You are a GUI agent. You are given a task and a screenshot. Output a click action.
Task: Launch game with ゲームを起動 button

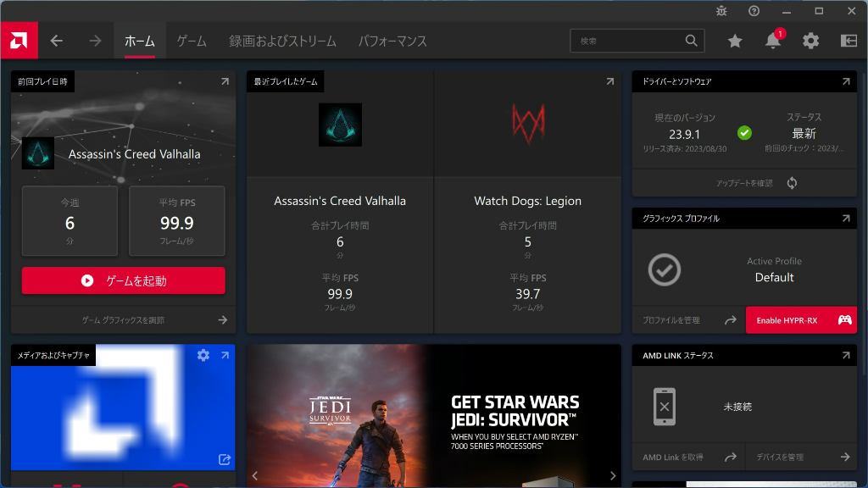(x=124, y=280)
